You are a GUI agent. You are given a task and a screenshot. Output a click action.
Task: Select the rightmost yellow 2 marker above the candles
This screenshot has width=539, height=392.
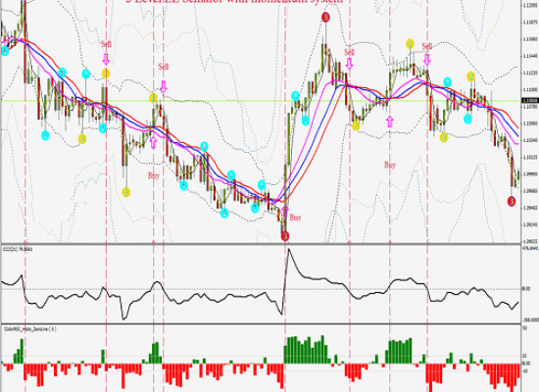pyautogui.click(x=471, y=76)
